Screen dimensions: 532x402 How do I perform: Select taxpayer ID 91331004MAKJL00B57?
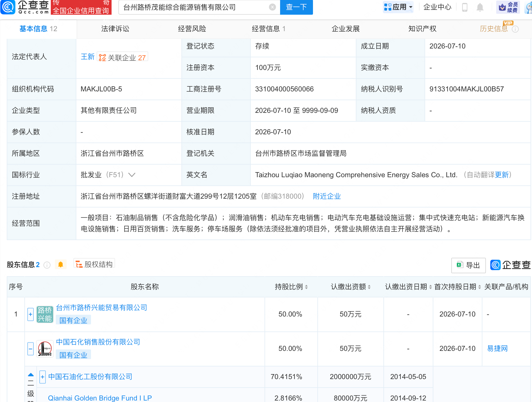(467, 89)
